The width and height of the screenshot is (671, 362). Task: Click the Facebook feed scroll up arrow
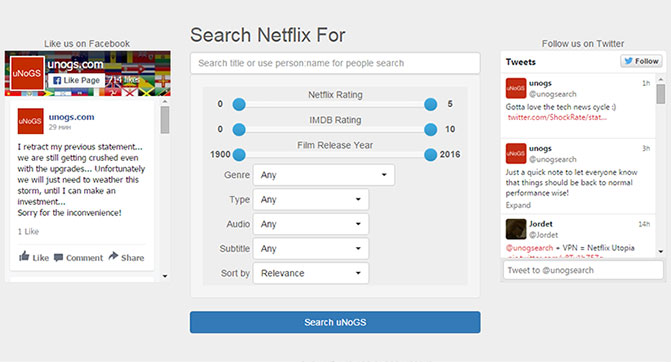point(165,102)
